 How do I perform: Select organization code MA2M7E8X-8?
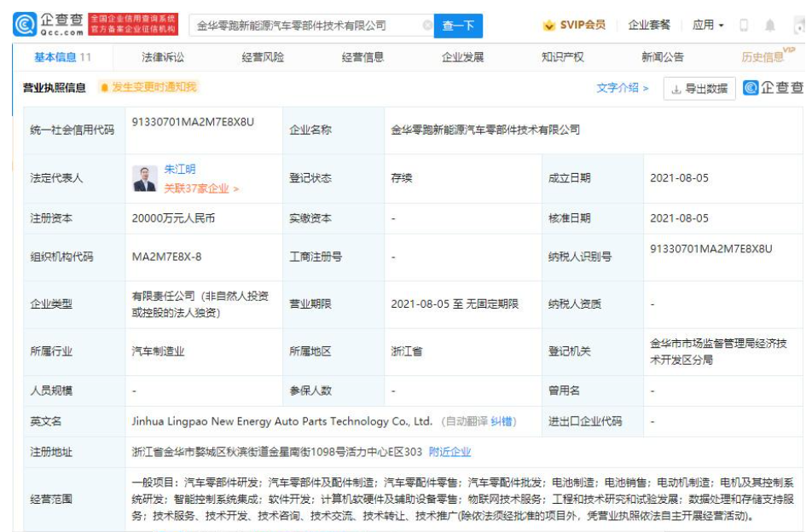click(166, 257)
